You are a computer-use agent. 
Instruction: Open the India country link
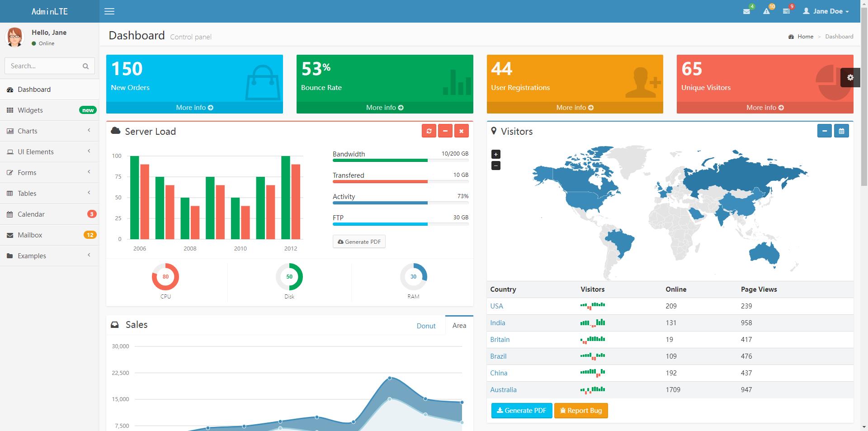coord(498,323)
